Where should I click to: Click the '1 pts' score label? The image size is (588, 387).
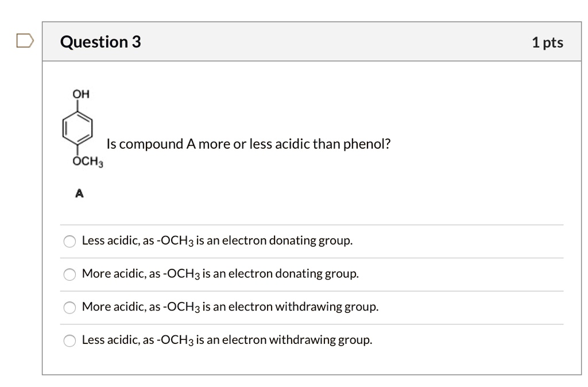pyautogui.click(x=547, y=42)
